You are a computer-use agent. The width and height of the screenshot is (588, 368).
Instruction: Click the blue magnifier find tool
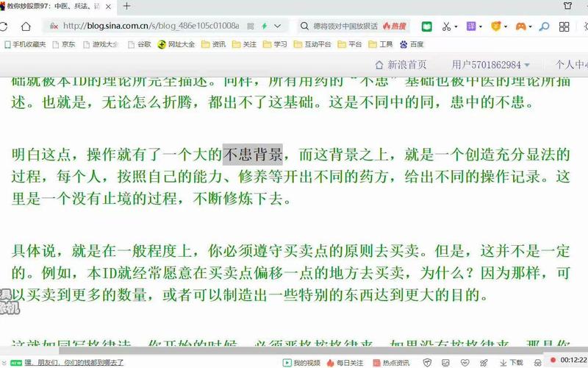[544, 26]
